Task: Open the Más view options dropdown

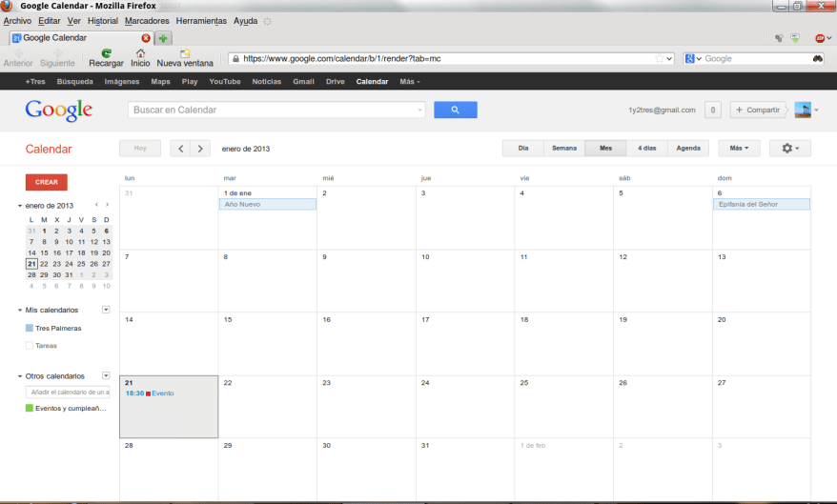Action: pos(739,149)
